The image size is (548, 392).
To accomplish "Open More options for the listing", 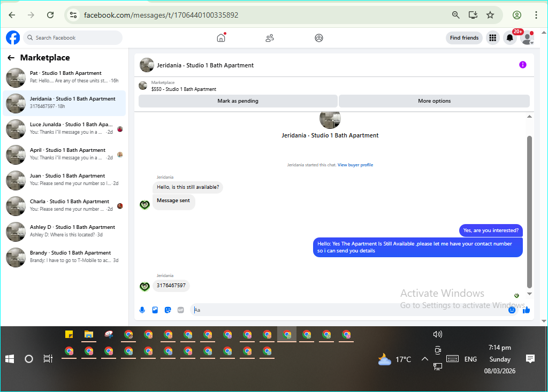I will click(434, 101).
